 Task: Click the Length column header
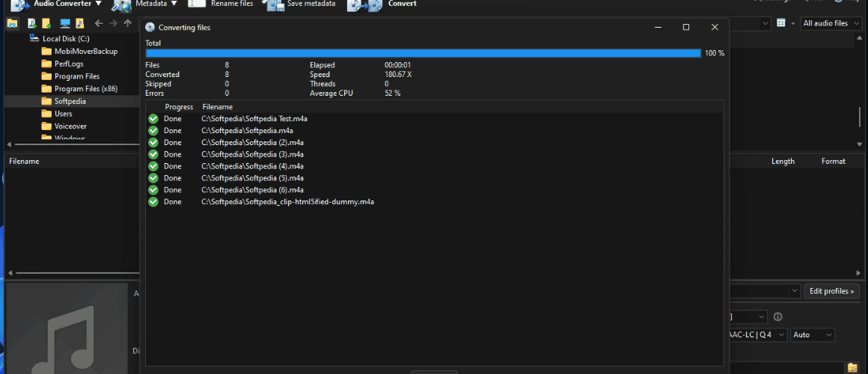[783, 161]
